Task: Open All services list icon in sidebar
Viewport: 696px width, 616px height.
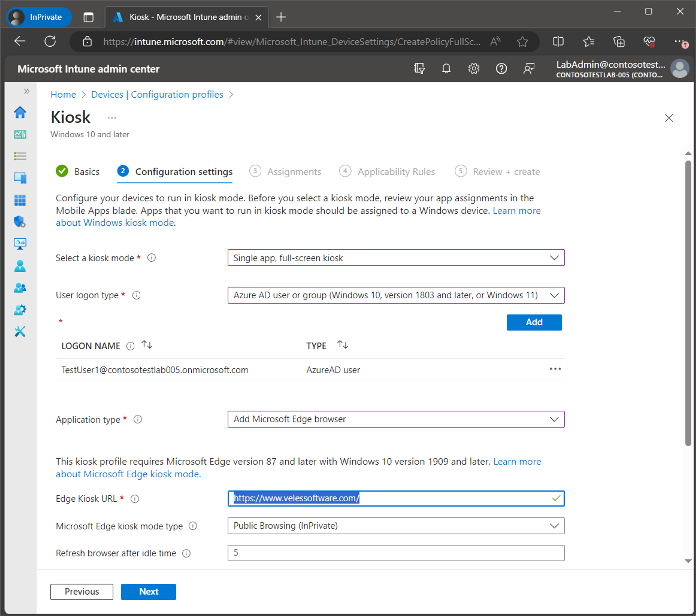Action: point(20,156)
